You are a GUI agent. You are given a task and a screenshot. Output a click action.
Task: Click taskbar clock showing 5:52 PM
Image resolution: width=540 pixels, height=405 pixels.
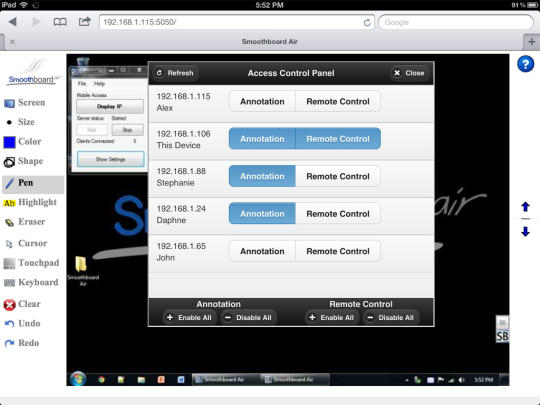pyautogui.click(x=484, y=380)
